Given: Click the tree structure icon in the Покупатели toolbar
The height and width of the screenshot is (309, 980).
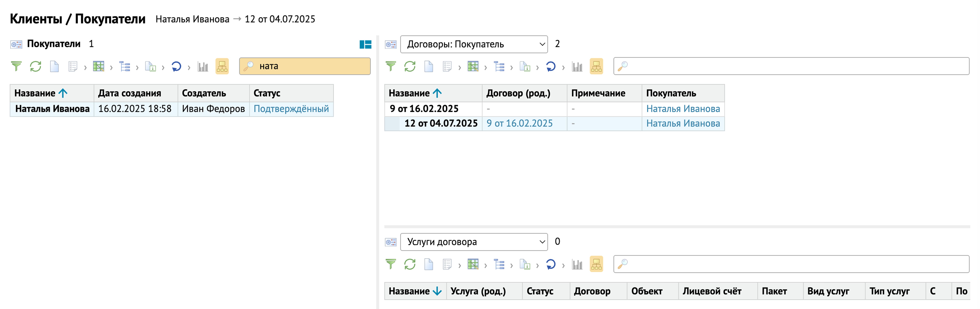Looking at the screenshot, I should coord(124,66).
